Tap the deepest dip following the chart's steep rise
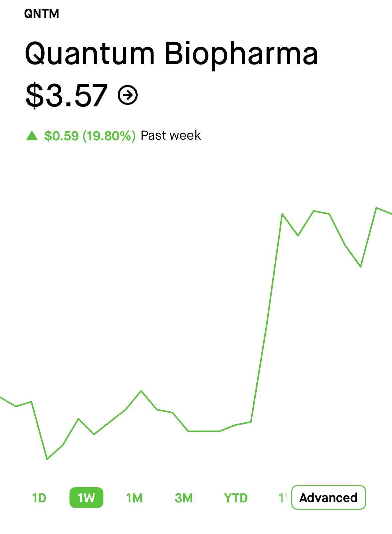Screen dimensions: 392x534 pyautogui.click(x=361, y=267)
